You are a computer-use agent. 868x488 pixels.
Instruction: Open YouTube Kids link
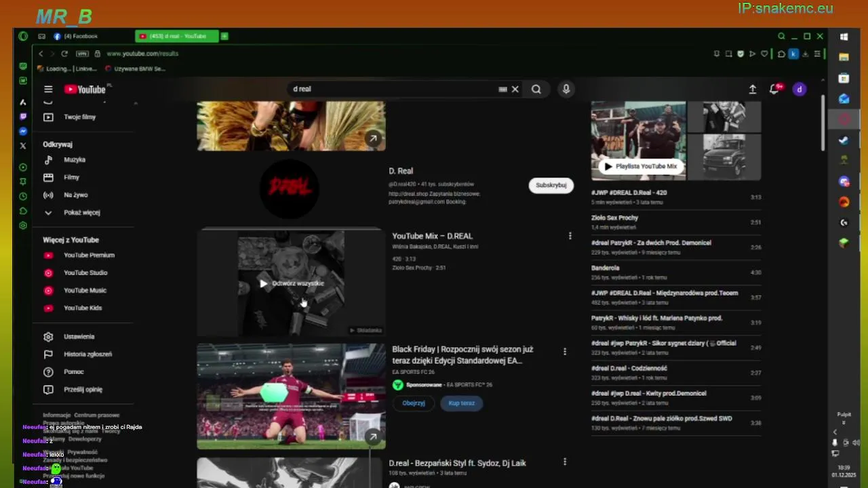click(82, 308)
